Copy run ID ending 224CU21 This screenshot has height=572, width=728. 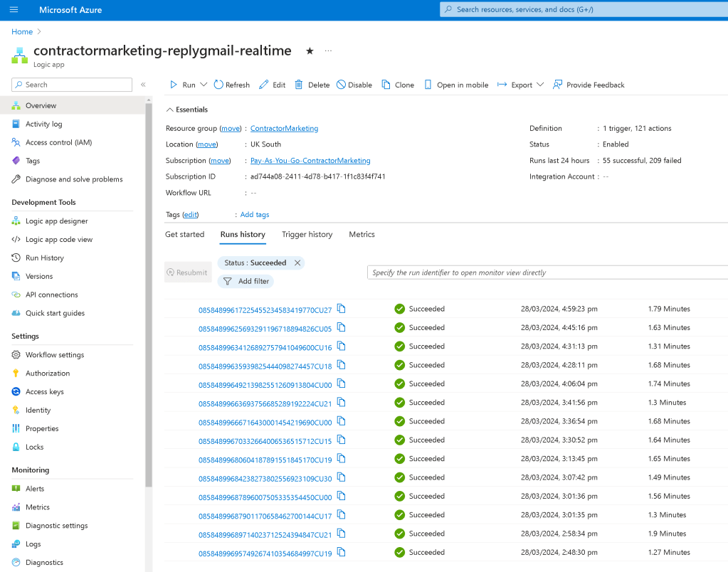(342, 403)
